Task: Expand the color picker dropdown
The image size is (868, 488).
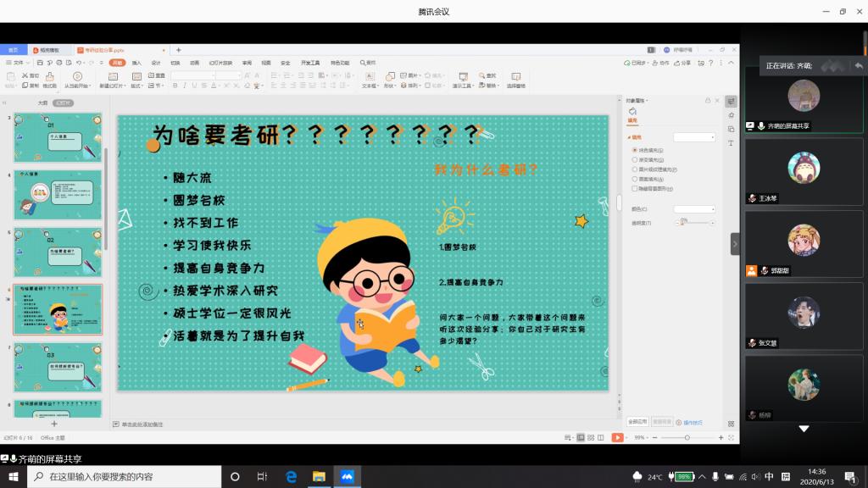Action: tap(694, 208)
